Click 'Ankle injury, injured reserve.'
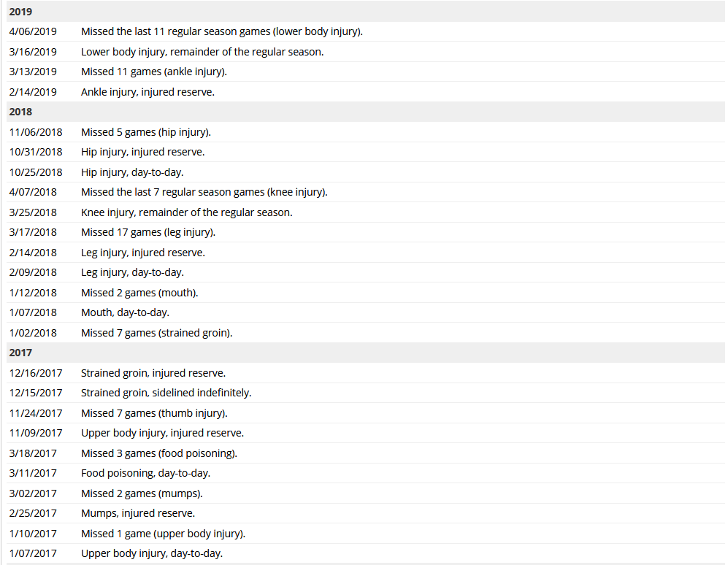The width and height of the screenshot is (728, 565). (x=147, y=92)
